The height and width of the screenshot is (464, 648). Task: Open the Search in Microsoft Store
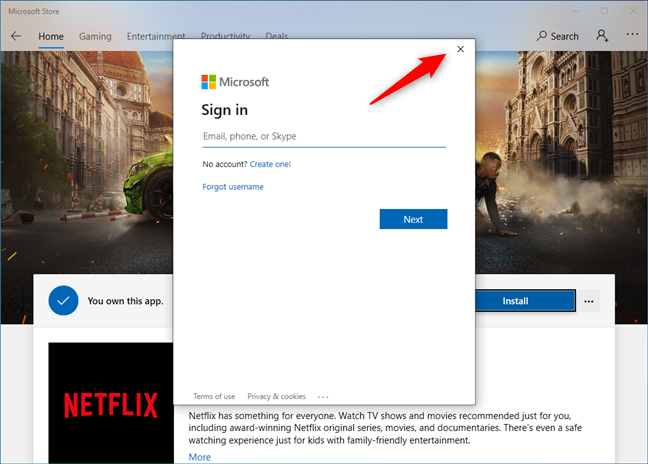pyautogui.click(x=557, y=36)
